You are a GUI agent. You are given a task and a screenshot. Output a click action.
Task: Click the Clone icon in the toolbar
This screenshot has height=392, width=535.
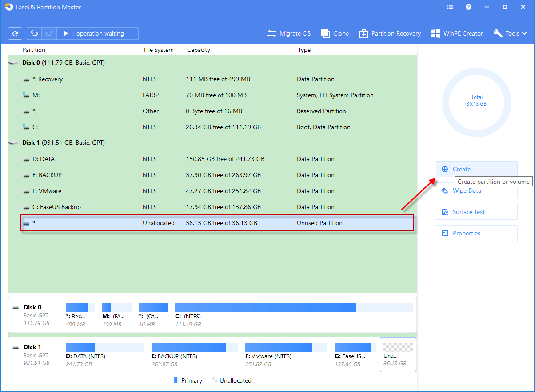tap(326, 33)
